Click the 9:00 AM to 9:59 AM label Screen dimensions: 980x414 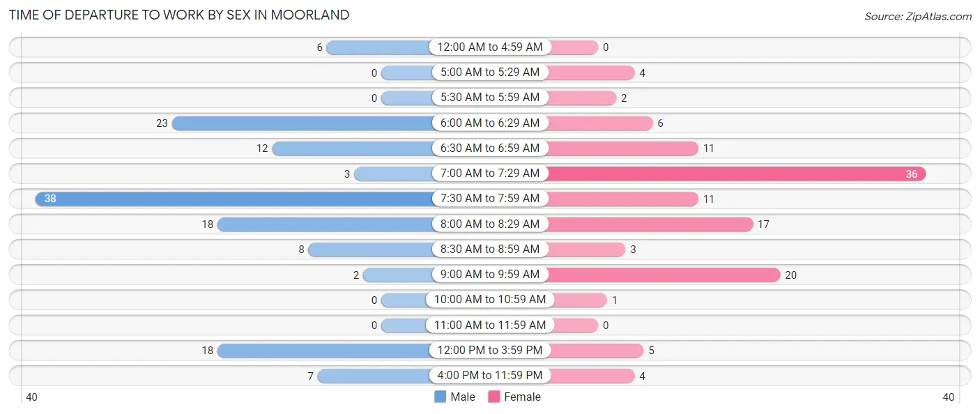(490, 275)
